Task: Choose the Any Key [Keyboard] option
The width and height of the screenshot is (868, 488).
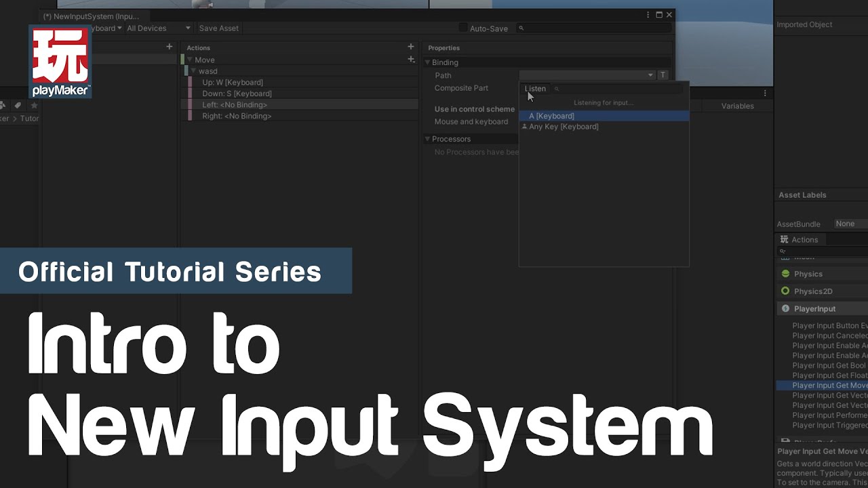Action: pyautogui.click(x=604, y=127)
